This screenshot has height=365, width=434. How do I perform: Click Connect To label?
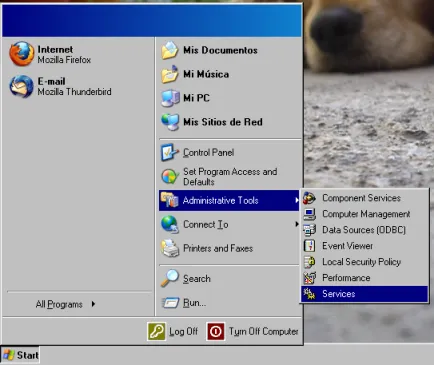click(206, 224)
